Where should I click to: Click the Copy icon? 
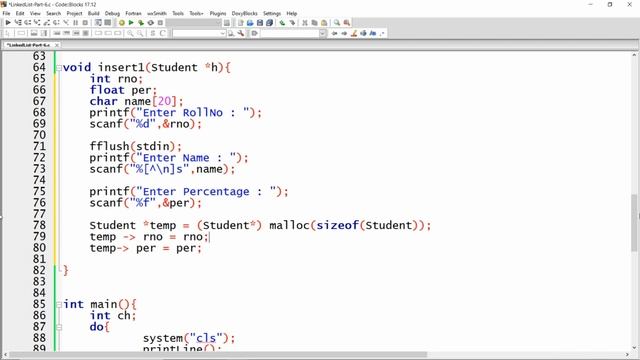coord(314,23)
